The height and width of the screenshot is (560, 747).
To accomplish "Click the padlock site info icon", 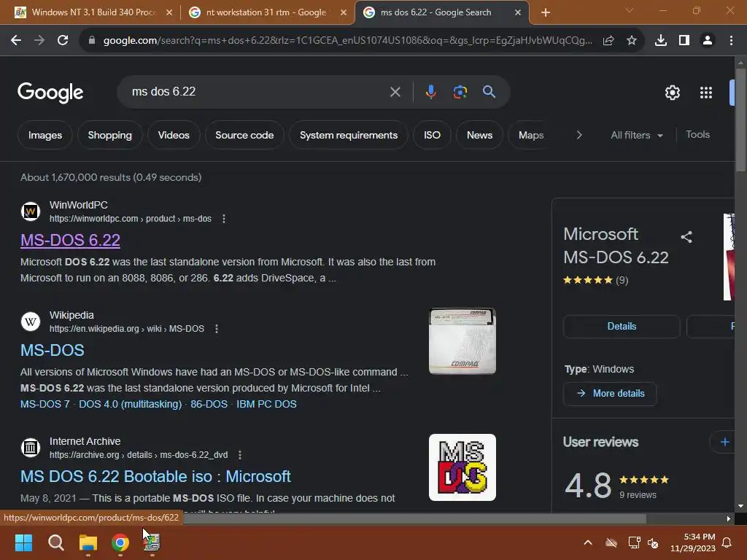I will [x=92, y=41].
